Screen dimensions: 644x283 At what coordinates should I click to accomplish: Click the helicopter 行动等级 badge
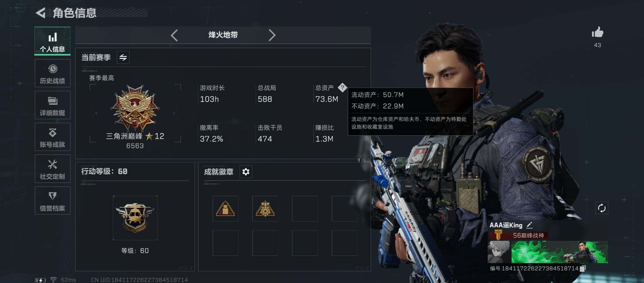(135, 218)
